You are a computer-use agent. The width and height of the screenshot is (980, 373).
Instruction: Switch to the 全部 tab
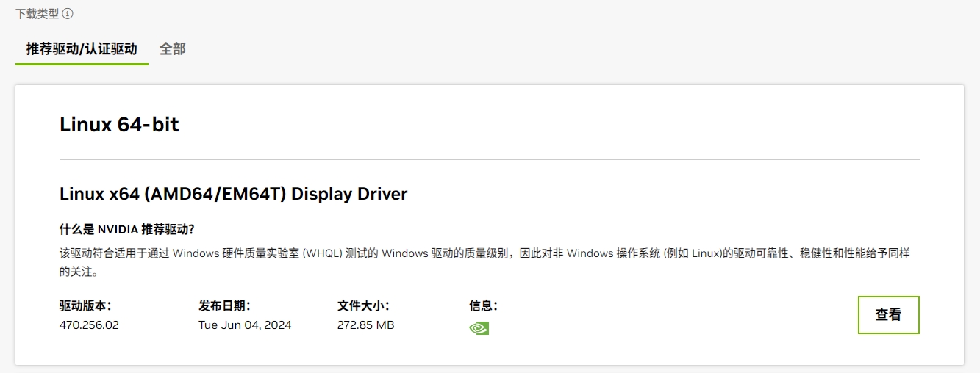[173, 49]
